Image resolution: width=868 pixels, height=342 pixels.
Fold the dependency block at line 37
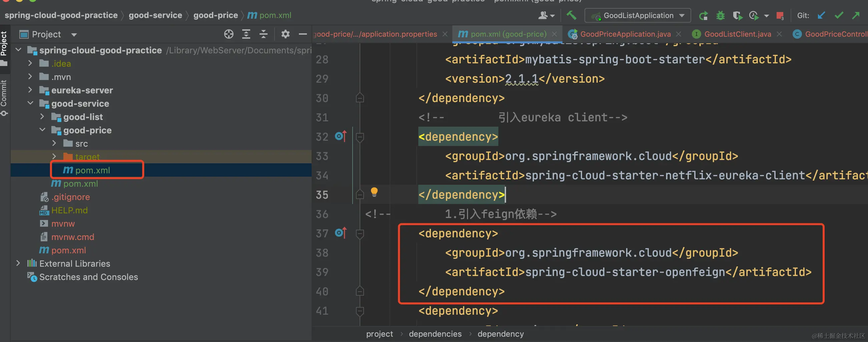[x=360, y=234]
